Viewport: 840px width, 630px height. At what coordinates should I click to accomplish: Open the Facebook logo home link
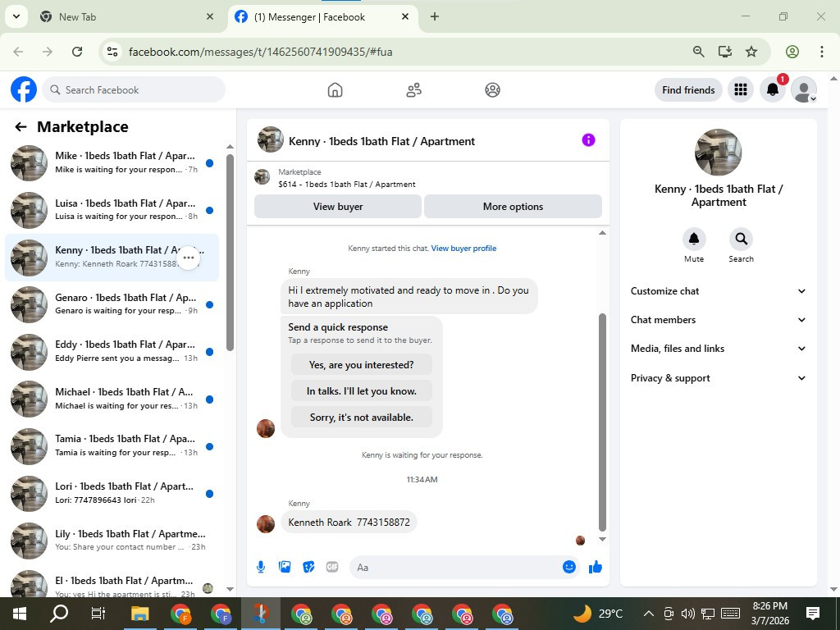pos(24,89)
